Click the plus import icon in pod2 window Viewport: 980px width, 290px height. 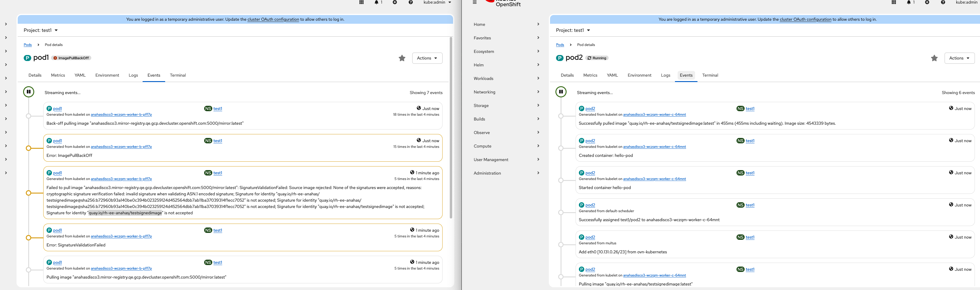(927, 2)
